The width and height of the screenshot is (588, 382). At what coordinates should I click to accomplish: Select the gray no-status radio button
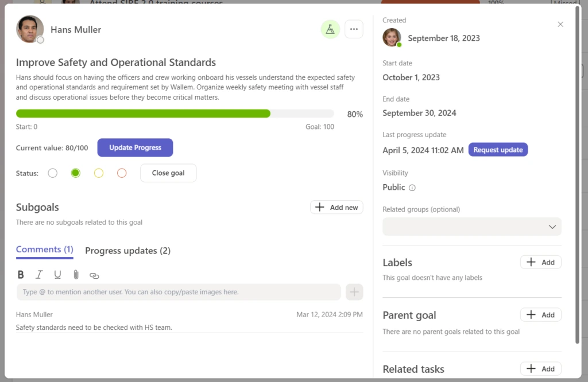point(52,173)
